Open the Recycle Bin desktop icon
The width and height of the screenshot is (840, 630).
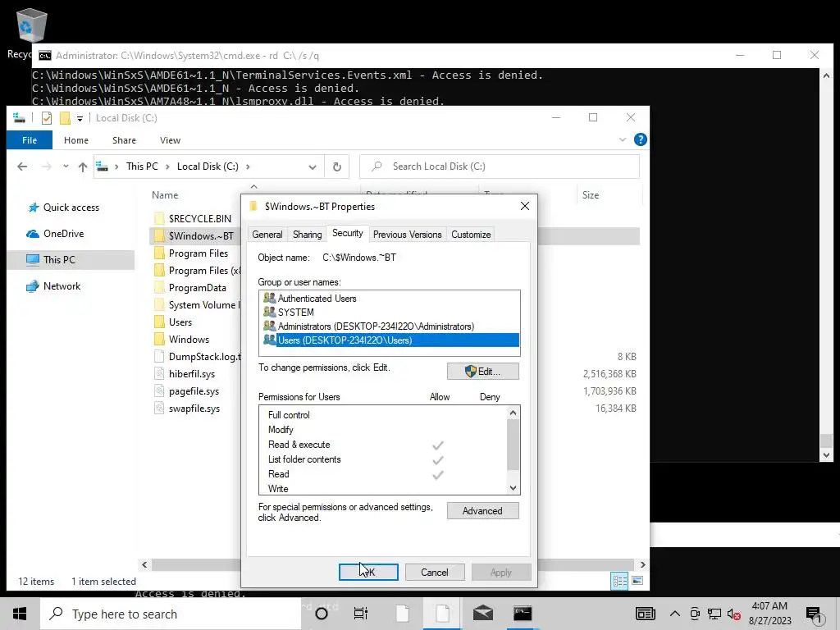tap(30, 27)
